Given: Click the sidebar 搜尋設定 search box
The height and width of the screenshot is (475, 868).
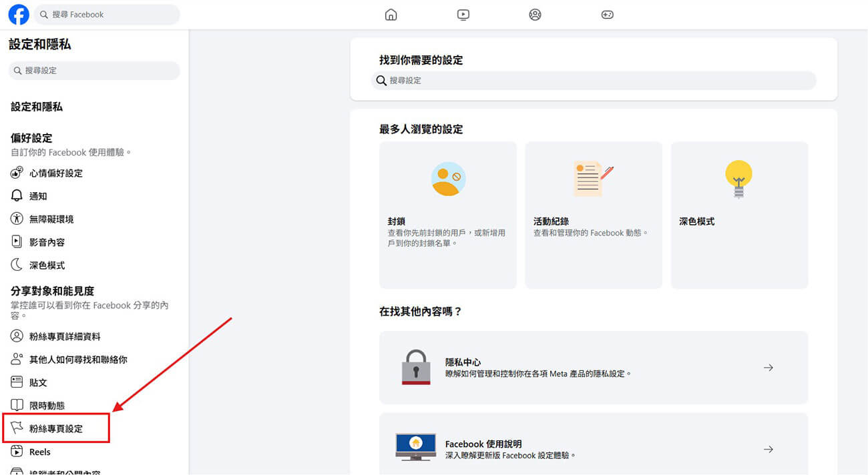Looking at the screenshot, I should coord(94,70).
